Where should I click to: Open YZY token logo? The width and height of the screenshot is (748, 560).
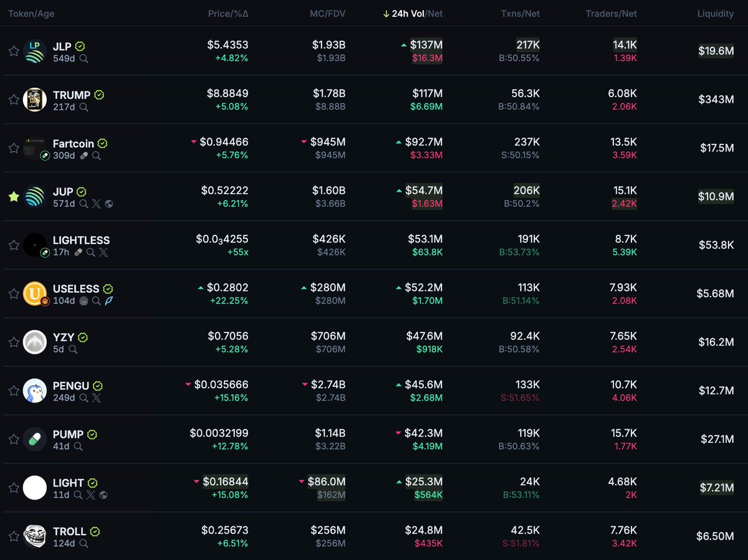click(x=35, y=343)
